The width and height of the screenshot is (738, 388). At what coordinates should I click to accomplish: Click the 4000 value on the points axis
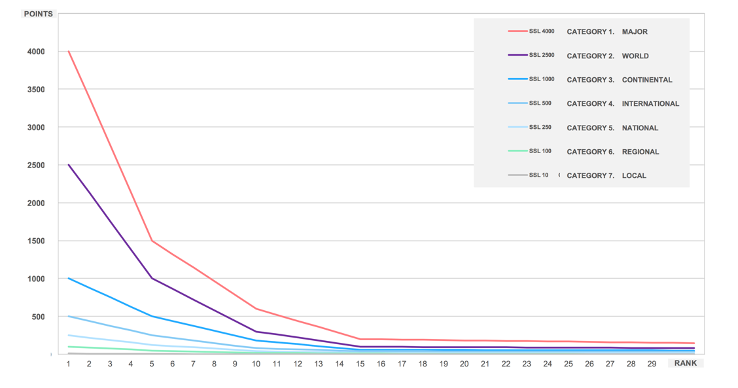(36, 51)
